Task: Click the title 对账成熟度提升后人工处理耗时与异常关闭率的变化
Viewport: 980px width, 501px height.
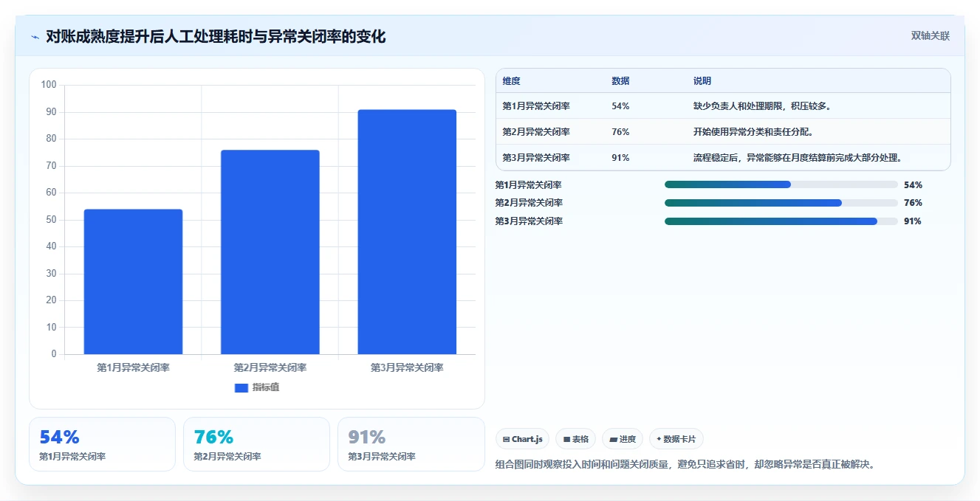Action: (x=216, y=36)
